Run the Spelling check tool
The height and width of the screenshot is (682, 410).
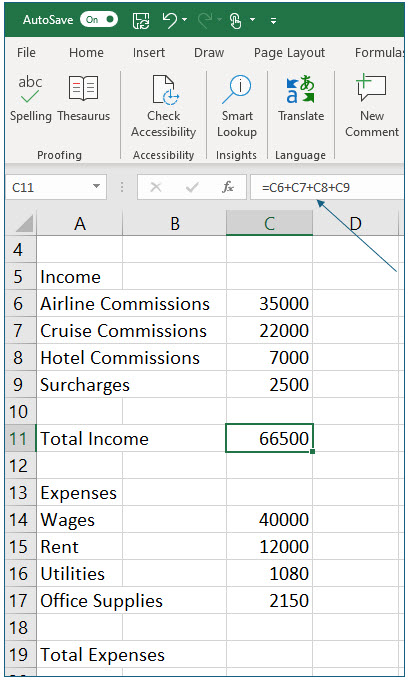30,98
